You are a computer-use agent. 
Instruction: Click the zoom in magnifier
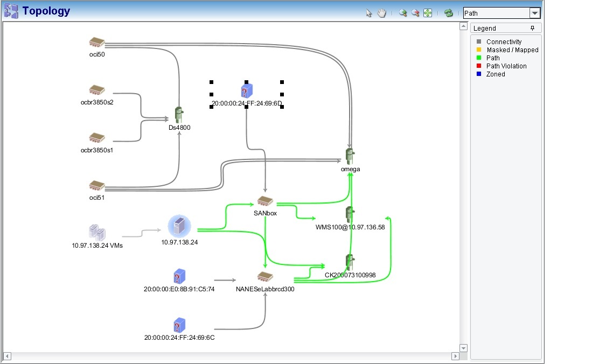(x=402, y=13)
